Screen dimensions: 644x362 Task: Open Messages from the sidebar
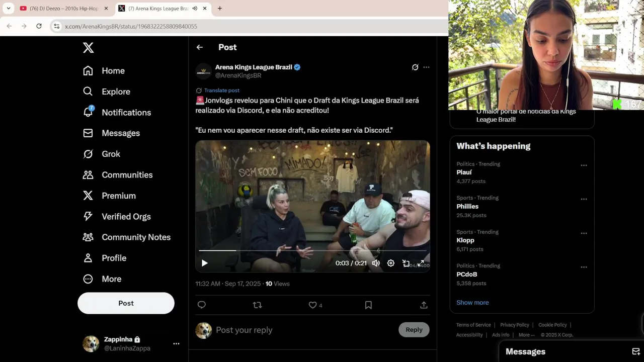[x=111, y=133]
